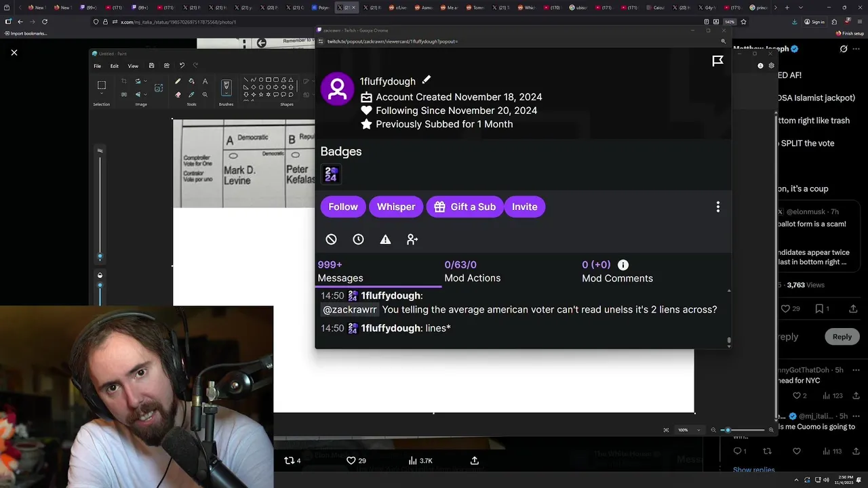This screenshot has width=868, height=488.
Task: Click the Paint settings gear icon
Action: (771, 66)
